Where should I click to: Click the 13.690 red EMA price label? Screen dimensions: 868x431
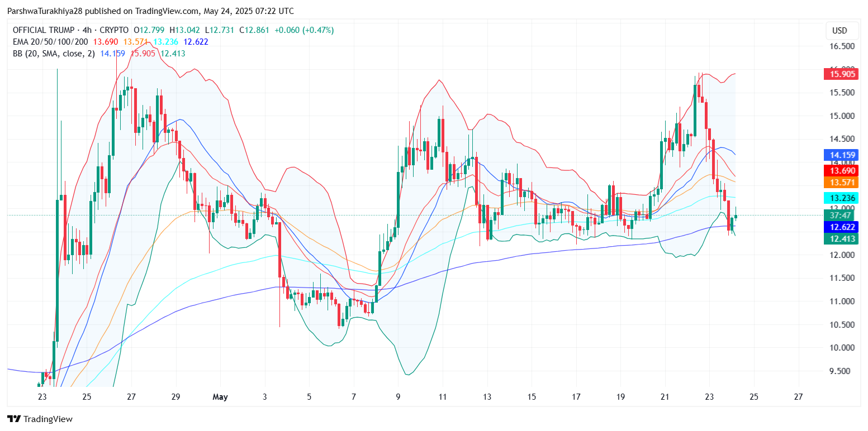[x=840, y=171]
